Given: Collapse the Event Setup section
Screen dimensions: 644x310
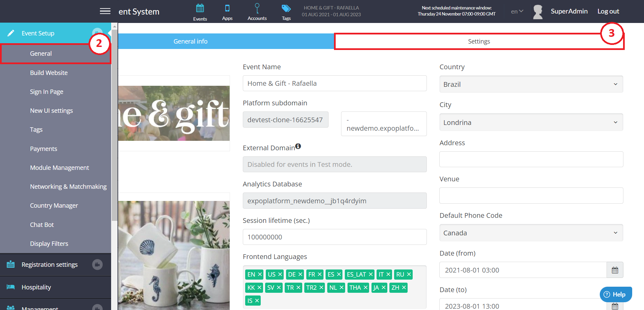Looking at the screenshot, I should point(55,33).
